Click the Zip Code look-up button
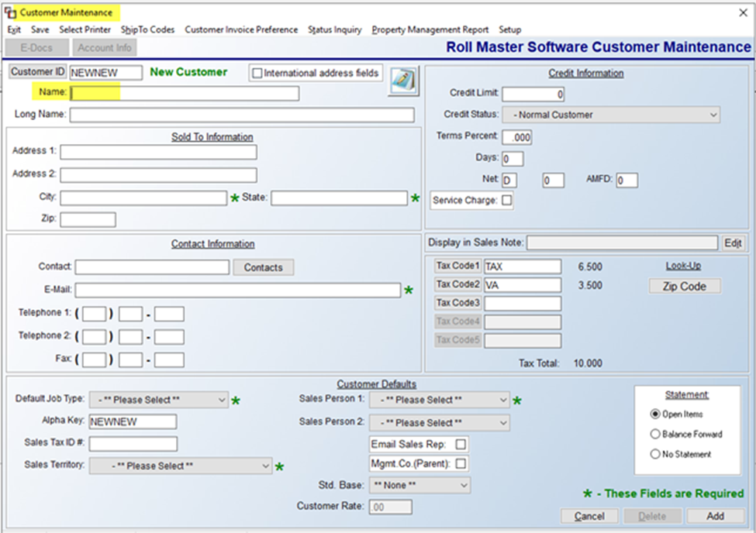756x533 pixels. tap(684, 286)
